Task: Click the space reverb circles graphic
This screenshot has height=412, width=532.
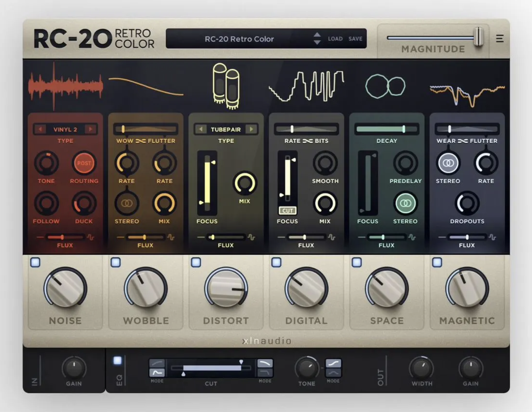Action: tap(385, 86)
